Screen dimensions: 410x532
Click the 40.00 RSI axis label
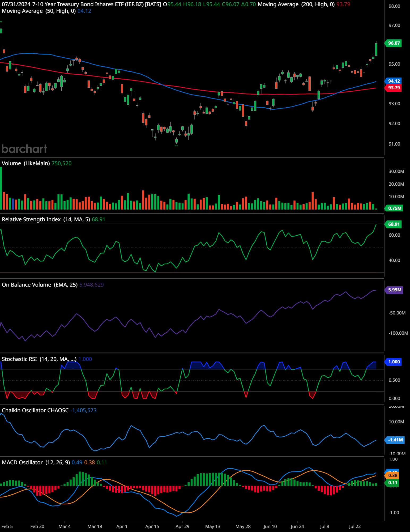pyautogui.click(x=394, y=260)
